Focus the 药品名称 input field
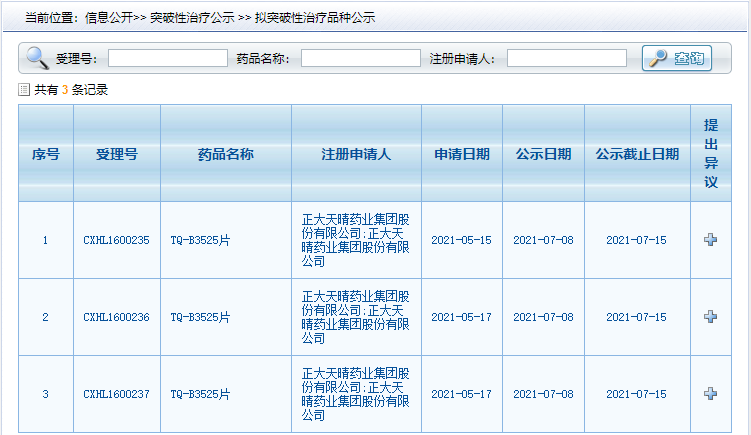This screenshot has height=435, width=751. (x=361, y=58)
